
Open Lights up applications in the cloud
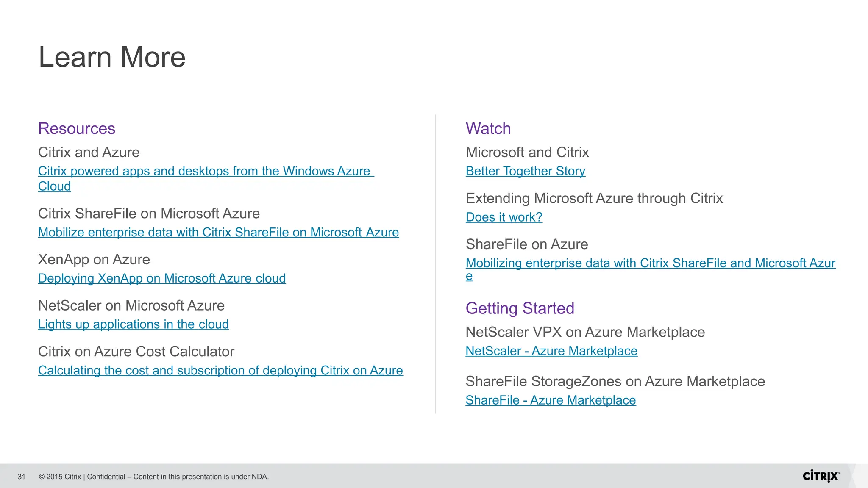pyautogui.click(x=134, y=324)
